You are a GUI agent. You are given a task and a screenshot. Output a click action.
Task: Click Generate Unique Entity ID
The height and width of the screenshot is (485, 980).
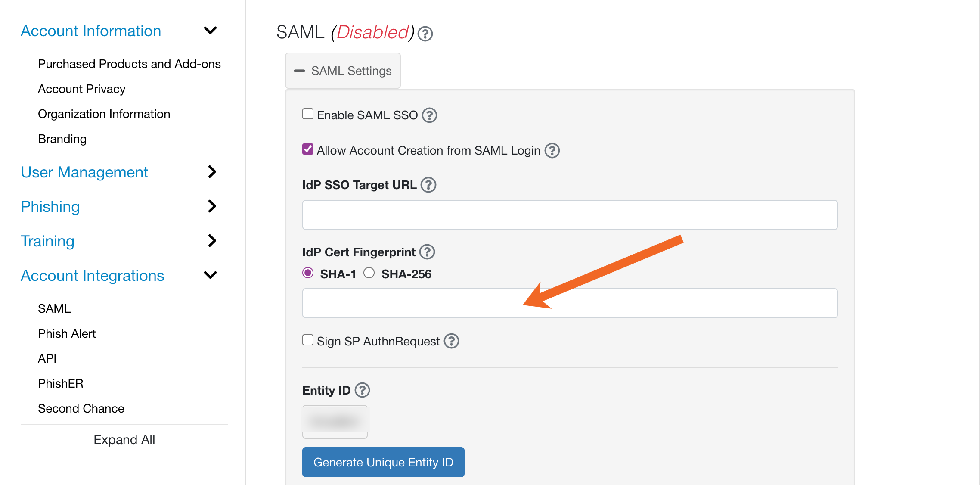pos(383,462)
